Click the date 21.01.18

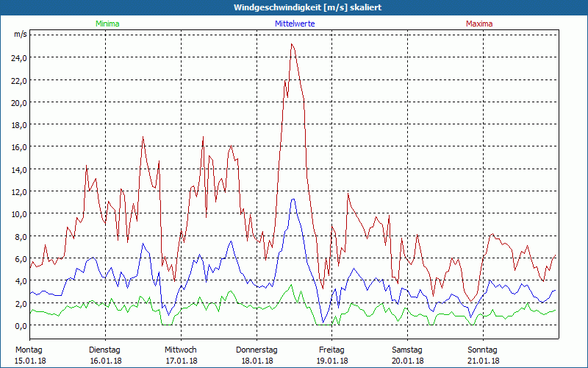pyautogui.click(x=484, y=361)
